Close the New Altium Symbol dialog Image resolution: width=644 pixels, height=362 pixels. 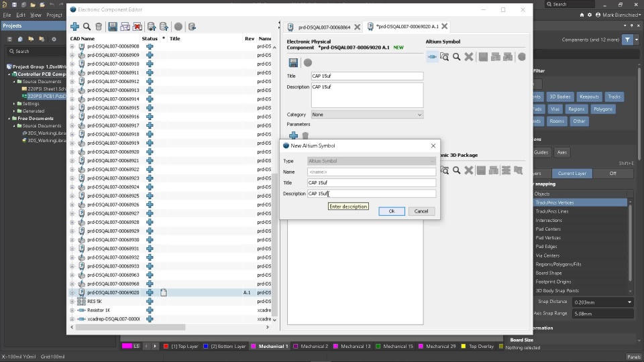point(433,145)
